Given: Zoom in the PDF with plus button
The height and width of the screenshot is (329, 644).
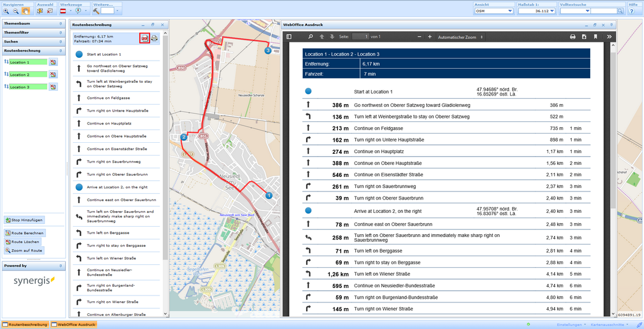Looking at the screenshot, I should pos(430,36).
